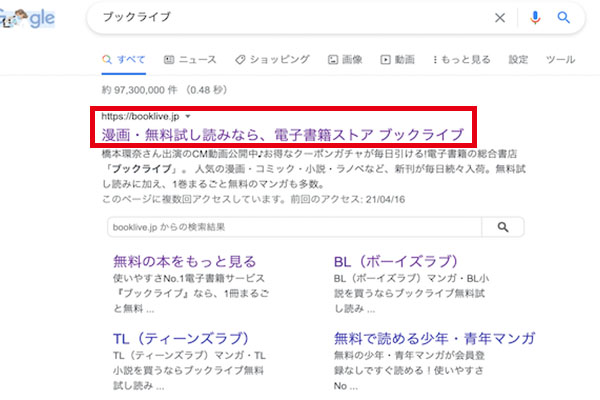Viewport: 600px width, 400px height.
Task: Open the dropdown arrow next to https://booklive.jp
Action: point(188,116)
